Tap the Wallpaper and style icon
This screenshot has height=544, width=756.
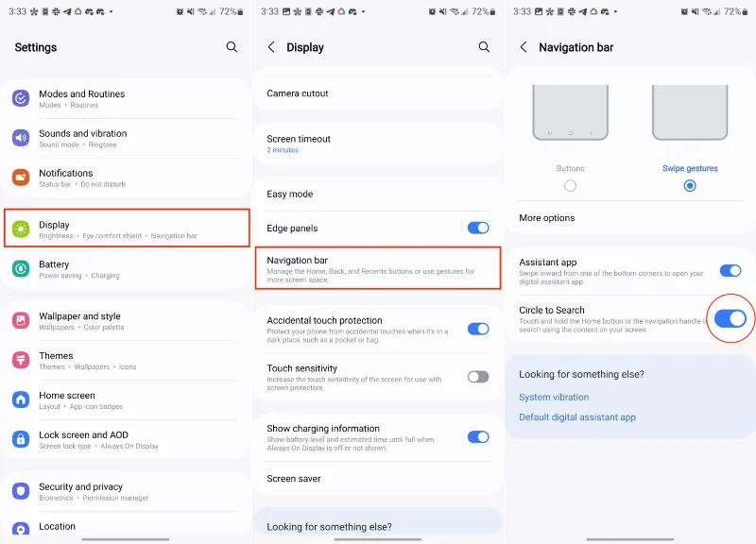pyautogui.click(x=21, y=320)
